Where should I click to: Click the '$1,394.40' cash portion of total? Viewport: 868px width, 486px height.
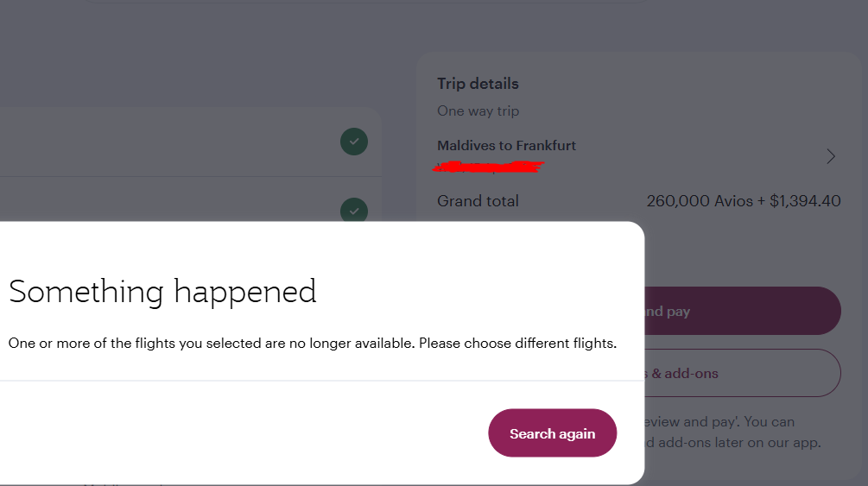[x=805, y=201]
